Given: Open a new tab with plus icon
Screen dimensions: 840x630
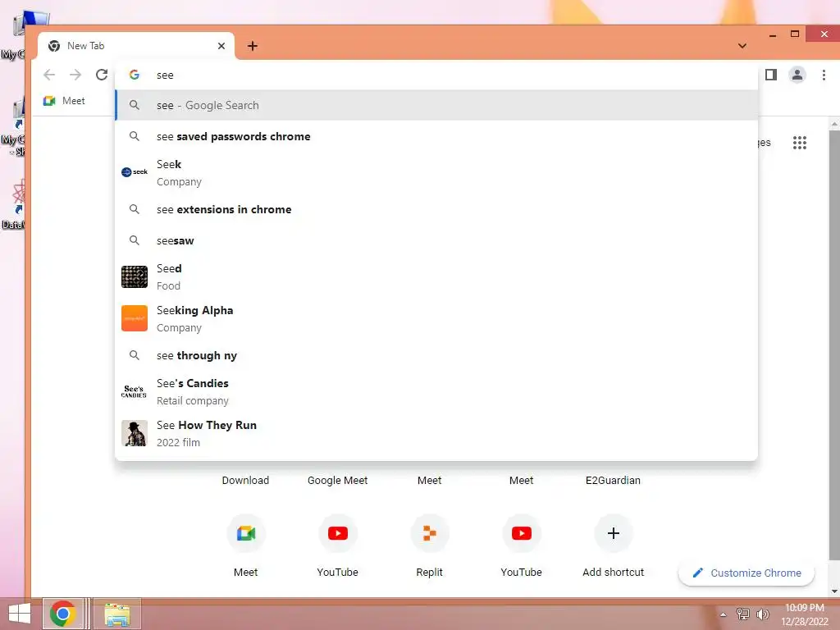Looking at the screenshot, I should pyautogui.click(x=253, y=46).
